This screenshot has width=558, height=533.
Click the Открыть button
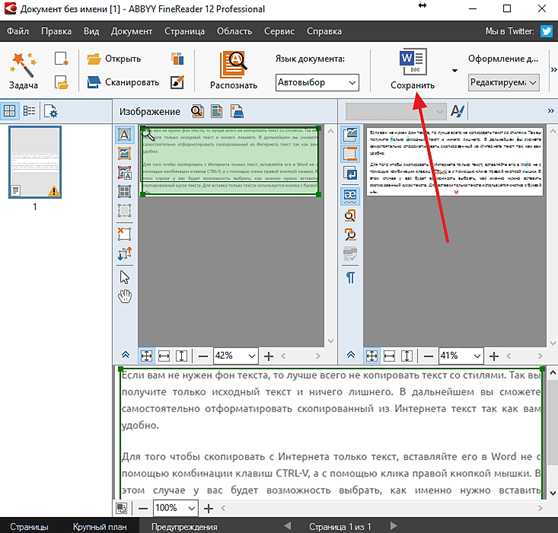pos(114,59)
